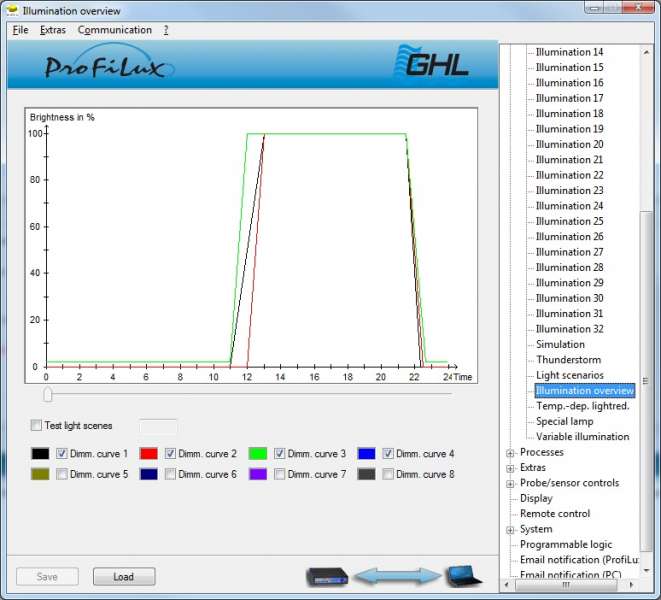The height and width of the screenshot is (600, 661).
Task: Click the Load button
Action: [124, 577]
